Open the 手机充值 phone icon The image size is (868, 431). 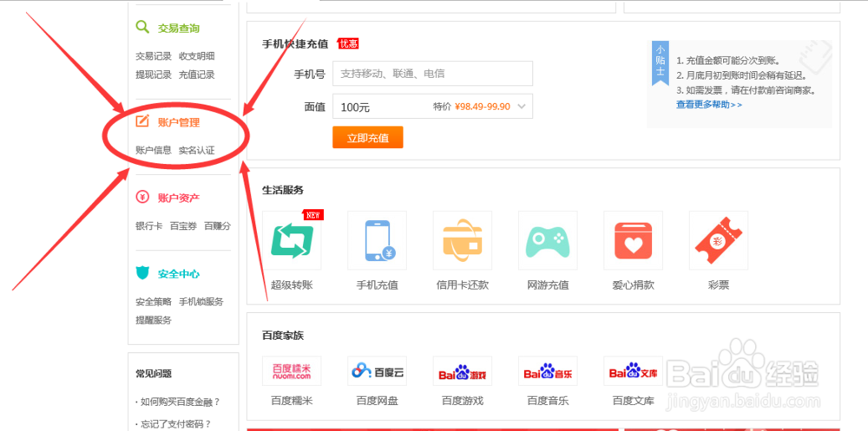coord(377,241)
